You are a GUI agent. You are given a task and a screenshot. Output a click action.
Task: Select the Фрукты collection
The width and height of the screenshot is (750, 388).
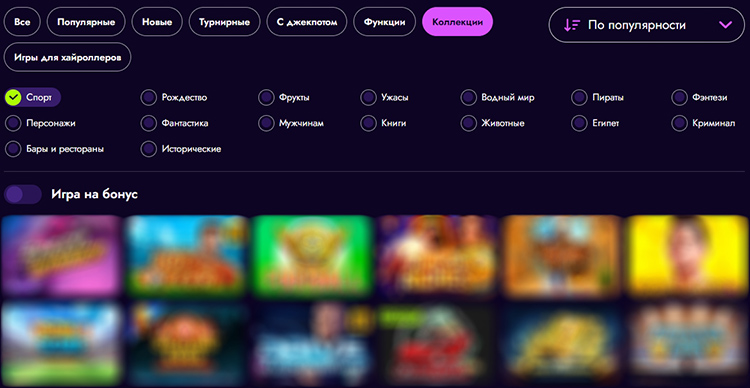pos(284,98)
